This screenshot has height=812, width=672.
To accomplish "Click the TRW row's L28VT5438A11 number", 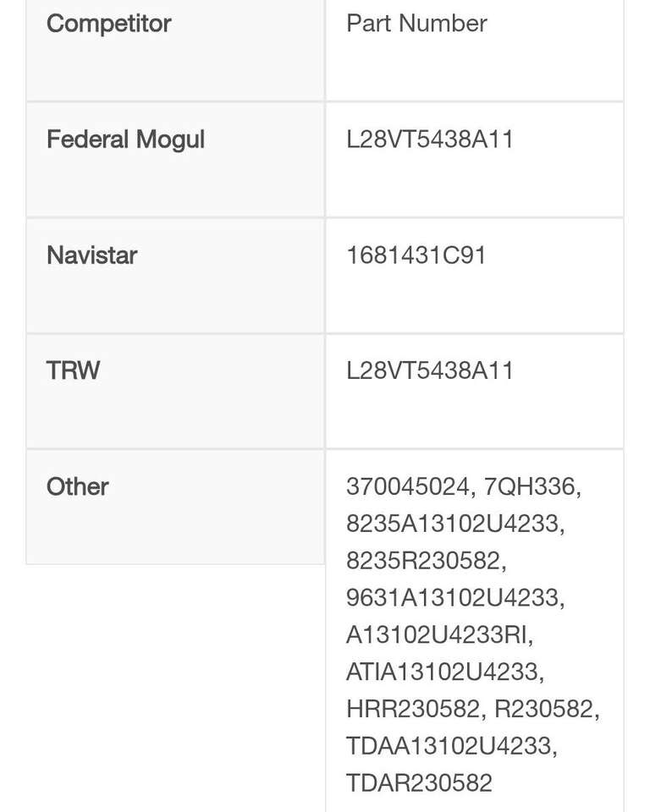I will 430,370.
